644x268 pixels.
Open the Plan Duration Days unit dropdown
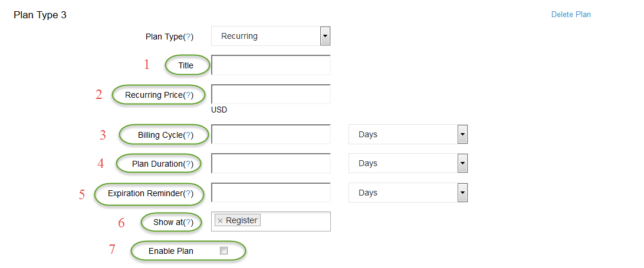(x=408, y=163)
